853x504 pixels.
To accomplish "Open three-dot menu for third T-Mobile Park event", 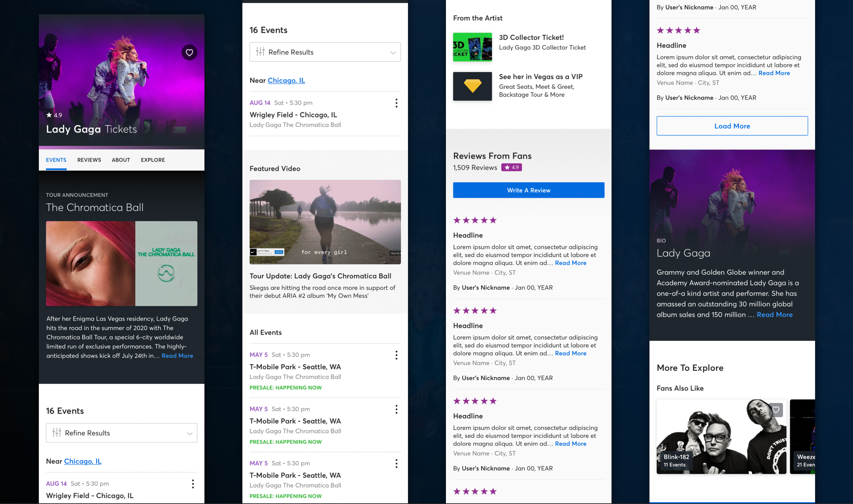I will [x=396, y=463].
